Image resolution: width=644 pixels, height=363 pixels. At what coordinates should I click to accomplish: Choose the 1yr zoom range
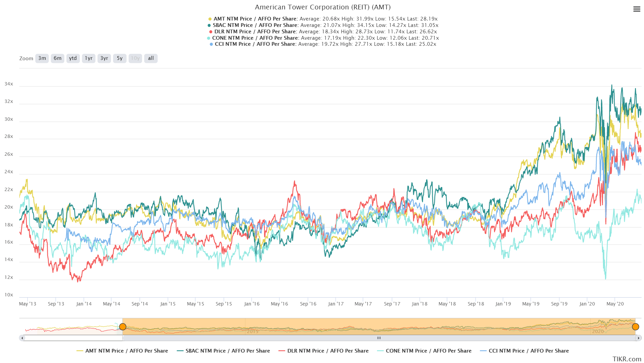[89, 58]
